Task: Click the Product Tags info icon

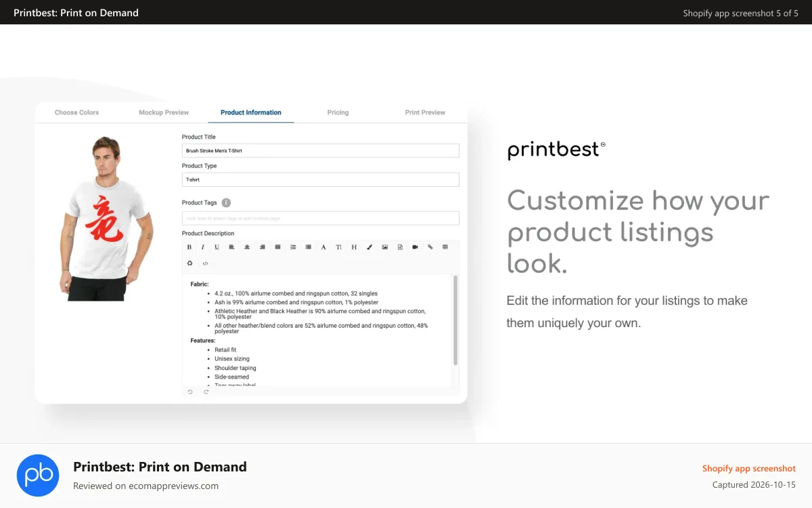Action: [226, 203]
